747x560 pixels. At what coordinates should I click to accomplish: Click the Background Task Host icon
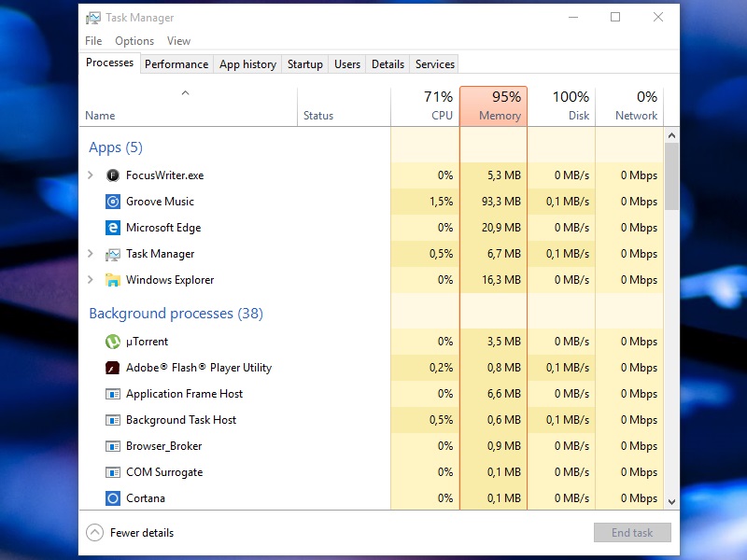pos(112,420)
